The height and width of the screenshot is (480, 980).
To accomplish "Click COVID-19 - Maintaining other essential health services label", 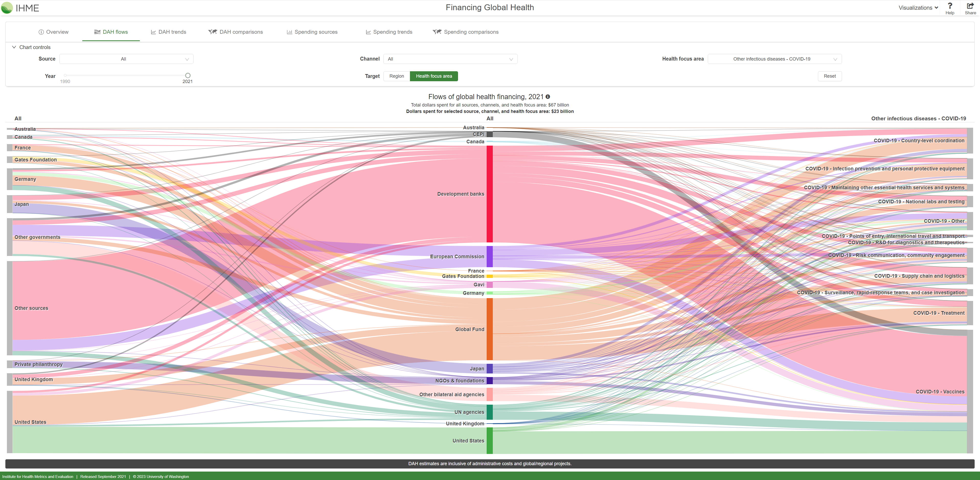I will (884, 188).
